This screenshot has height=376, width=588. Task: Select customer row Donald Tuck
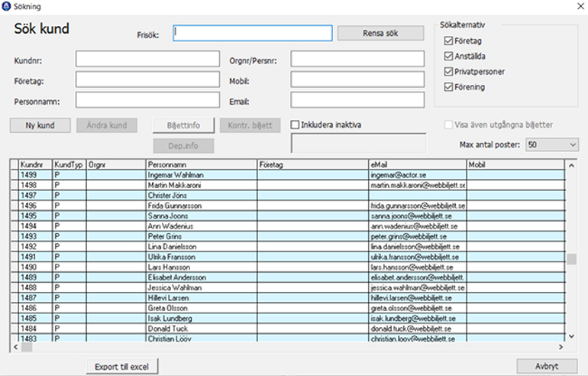[287, 329]
